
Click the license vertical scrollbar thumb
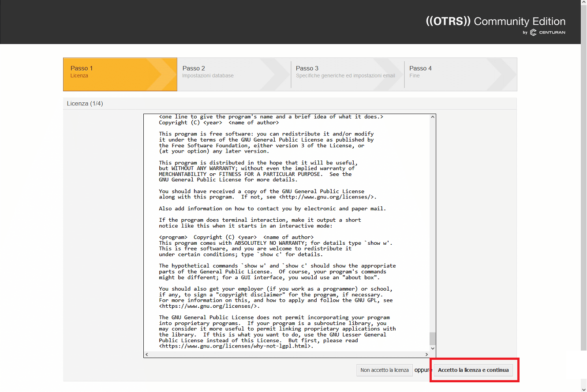(433, 338)
